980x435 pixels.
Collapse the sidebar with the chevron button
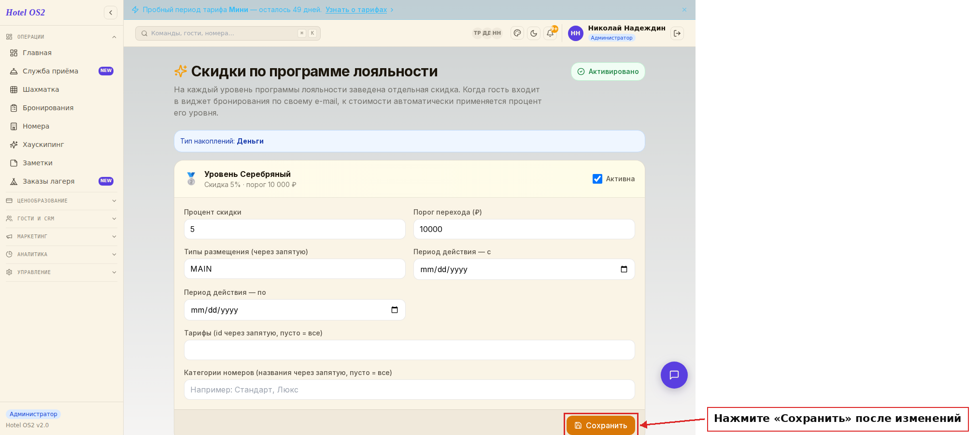111,13
